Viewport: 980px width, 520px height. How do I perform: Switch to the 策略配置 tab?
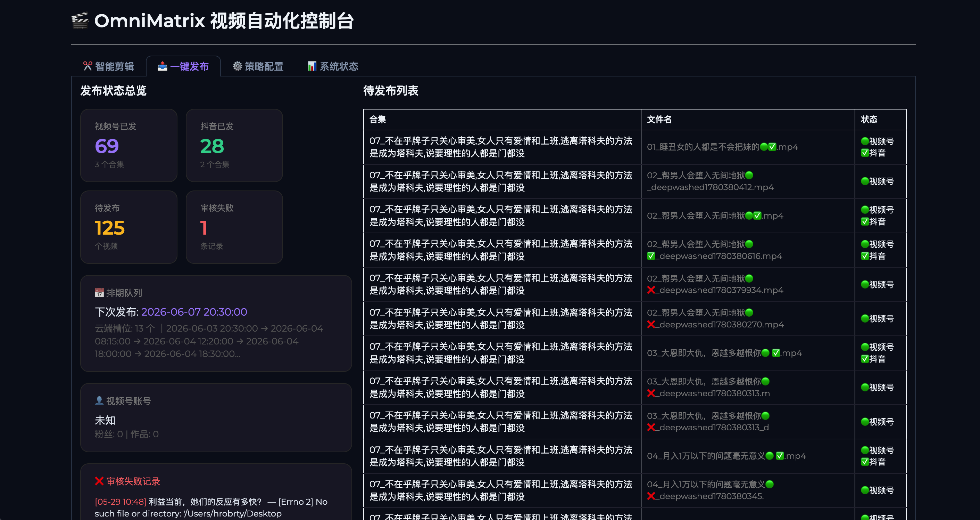point(258,66)
